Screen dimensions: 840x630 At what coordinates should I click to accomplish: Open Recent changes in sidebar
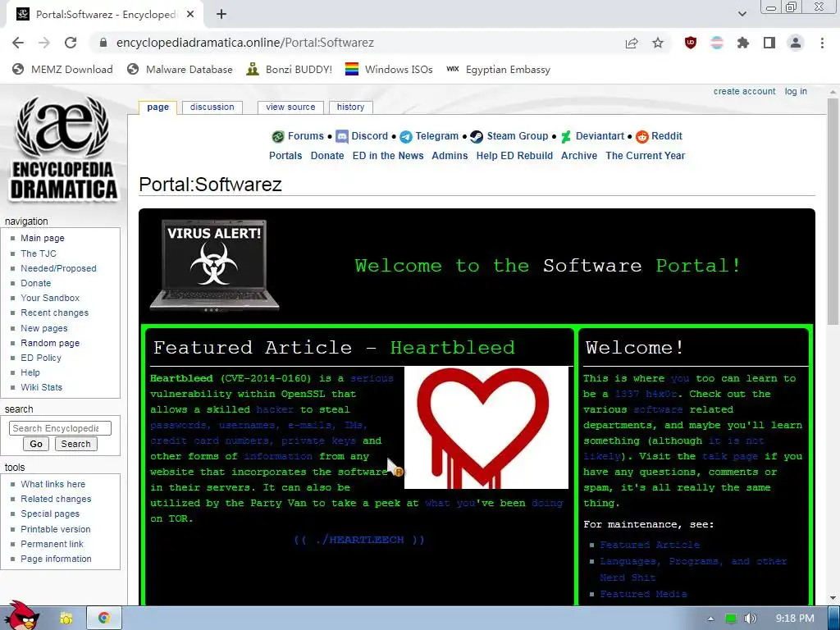(55, 313)
